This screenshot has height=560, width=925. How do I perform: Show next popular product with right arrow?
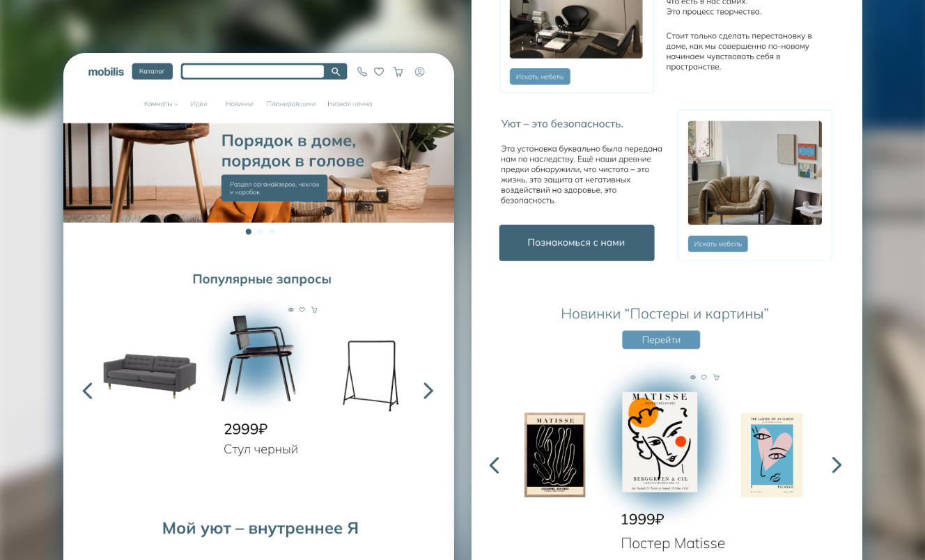coord(428,391)
